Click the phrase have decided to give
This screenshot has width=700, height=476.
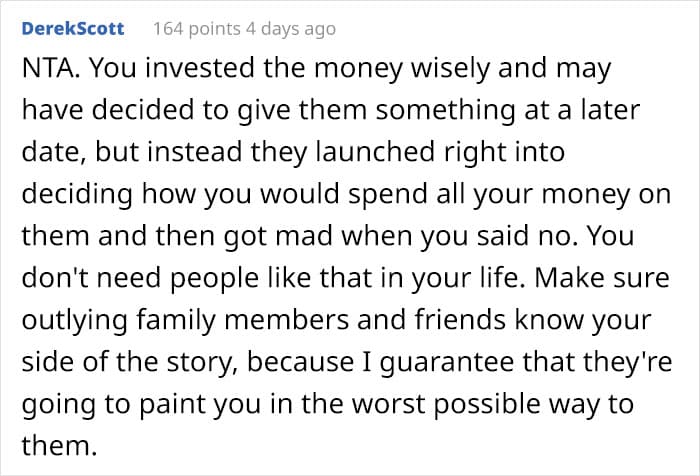click(x=156, y=110)
